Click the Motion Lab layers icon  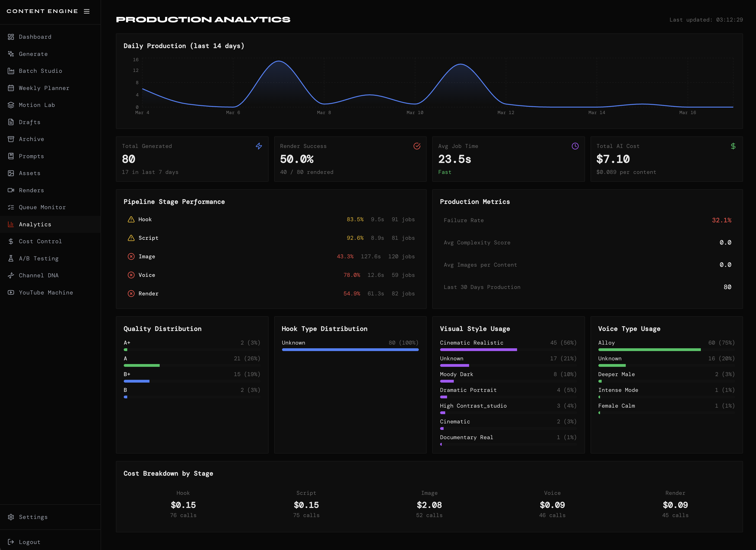11,105
